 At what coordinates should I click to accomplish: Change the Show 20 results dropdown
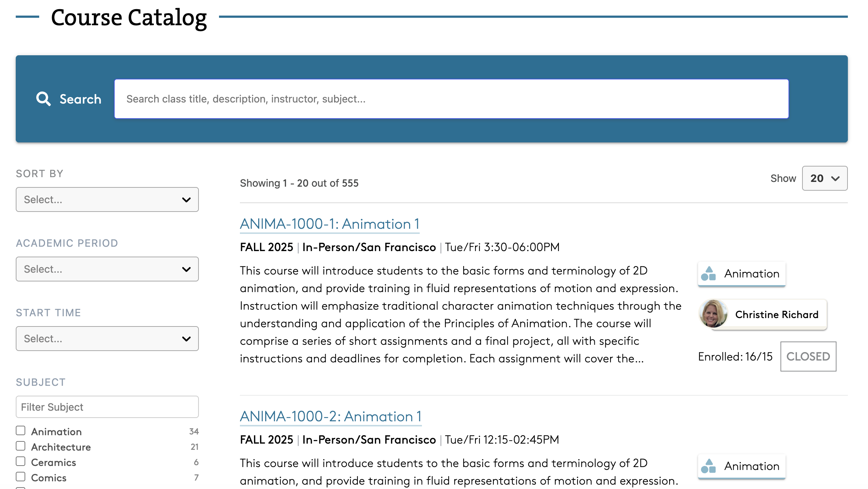click(x=824, y=178)
